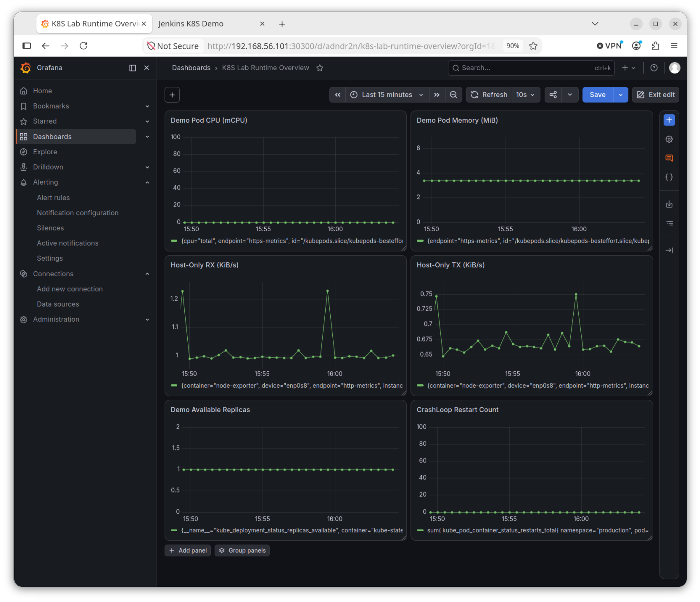Bookmark this page with the star icon
The image size is (700, 602).
click(x=533, y=46)
